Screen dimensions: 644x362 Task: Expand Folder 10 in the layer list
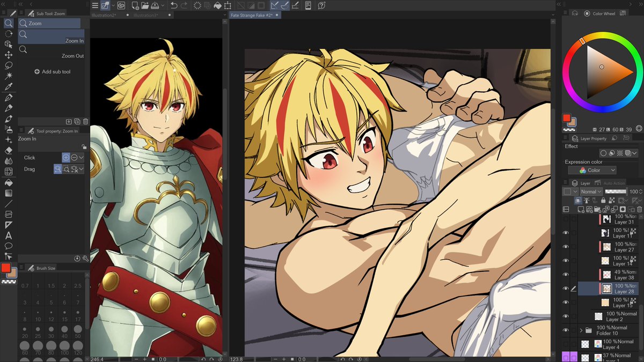click(581, 330)
